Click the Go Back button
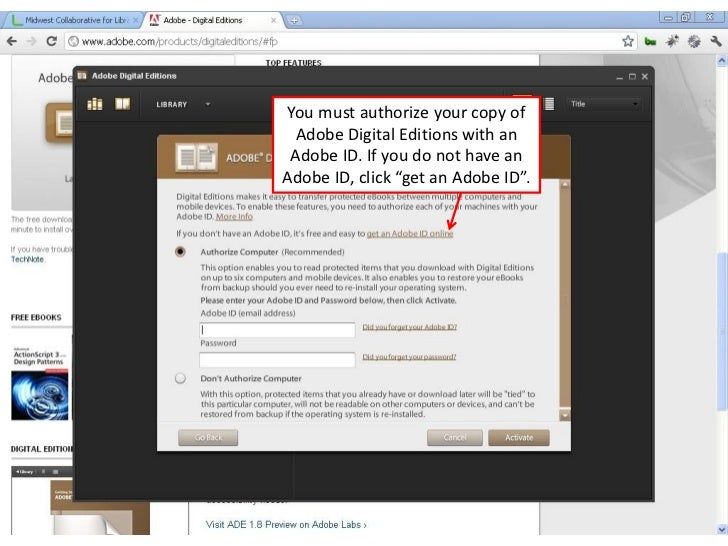Screen dimensions: 728x546 (x=208, y=437)
